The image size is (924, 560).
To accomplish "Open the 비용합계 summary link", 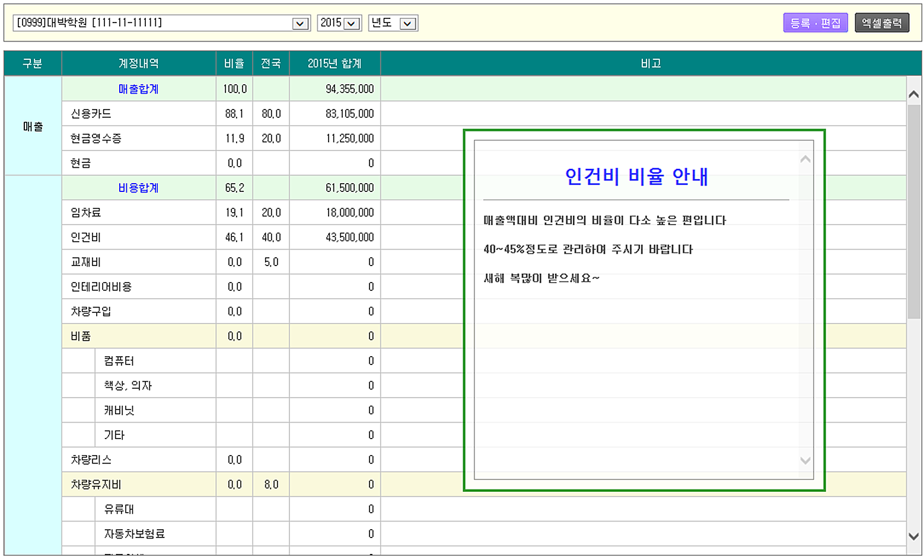I will tap(138, 188).
